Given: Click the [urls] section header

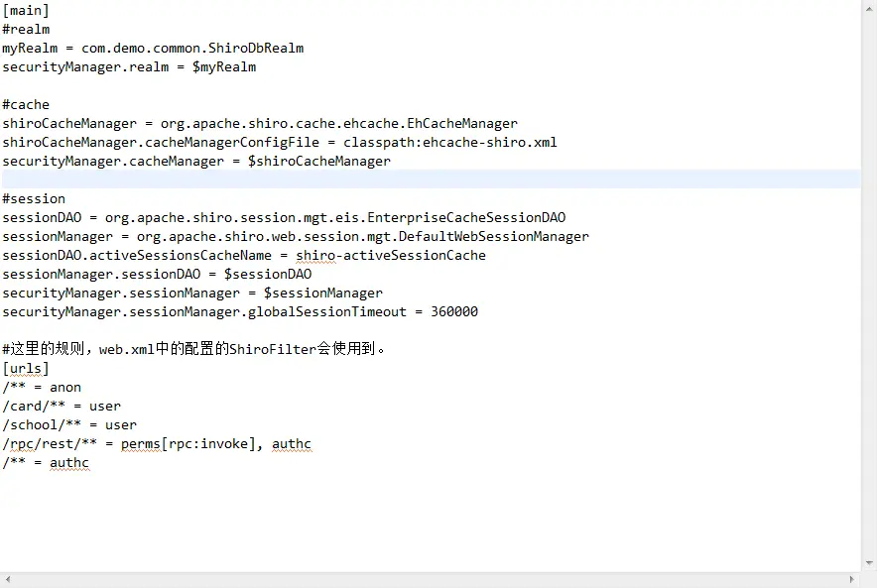Looking at the screenshot, I should click(x=26, y=368).
